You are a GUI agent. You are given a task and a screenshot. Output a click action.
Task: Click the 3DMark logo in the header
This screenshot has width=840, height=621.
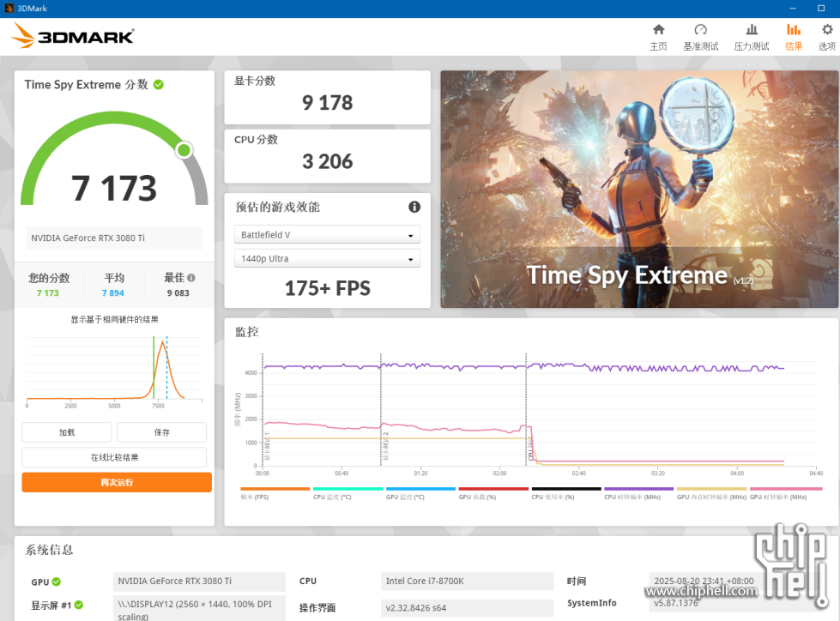pyautogui.click(x=73, y=36)
